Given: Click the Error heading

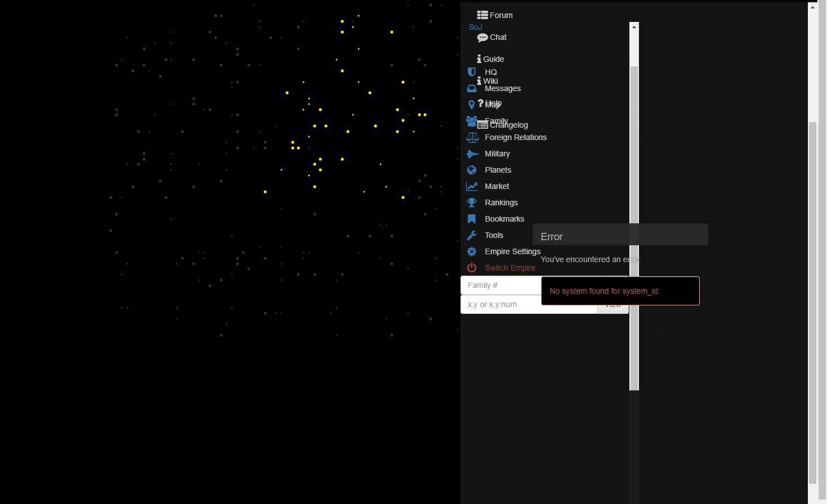Looking at the screenshot, I should pyautogui.click(x=552, y=237).
